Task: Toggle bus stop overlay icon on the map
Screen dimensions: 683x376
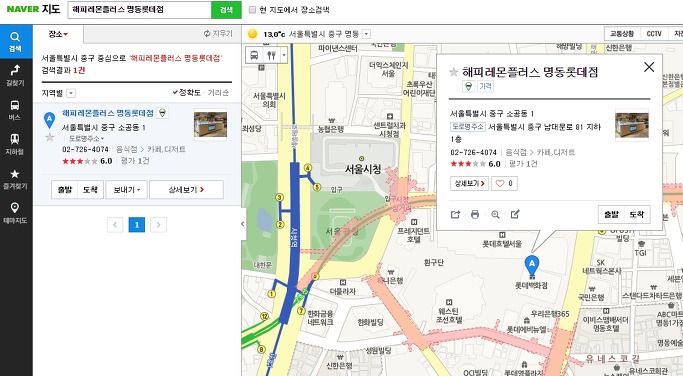Action: [x=254, y=55]
